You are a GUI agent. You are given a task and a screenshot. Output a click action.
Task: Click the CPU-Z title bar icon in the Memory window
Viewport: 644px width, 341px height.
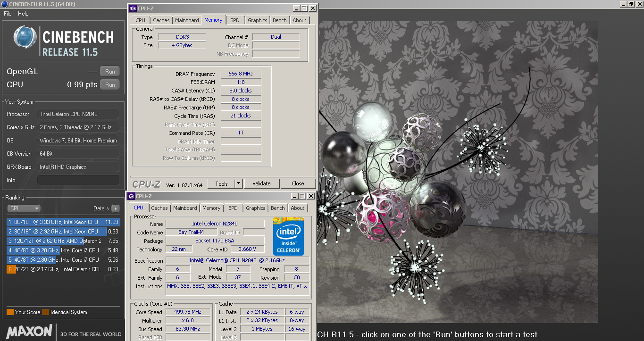pos(133,8)
